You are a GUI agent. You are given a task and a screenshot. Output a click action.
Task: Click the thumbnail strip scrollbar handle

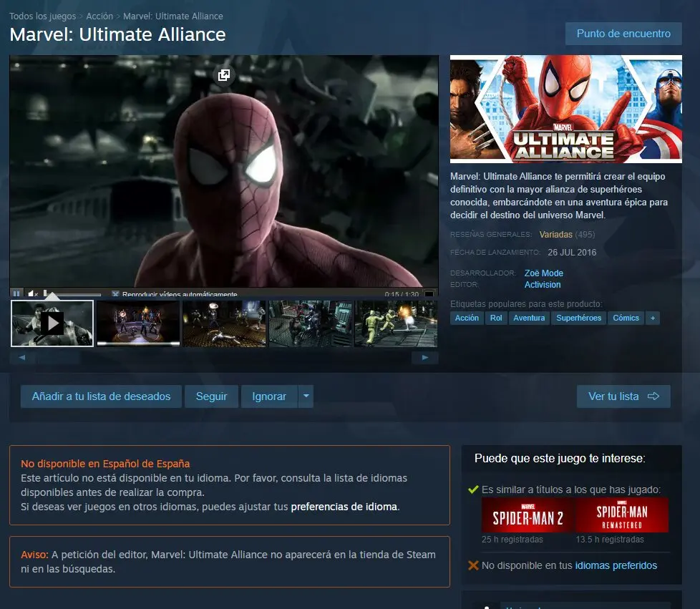[58, 357]
